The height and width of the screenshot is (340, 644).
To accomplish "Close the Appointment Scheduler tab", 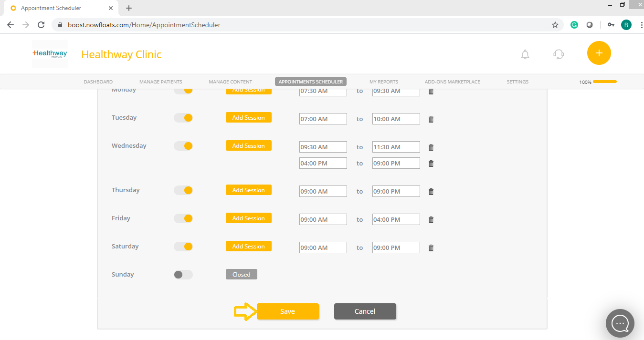I will 111,8.
